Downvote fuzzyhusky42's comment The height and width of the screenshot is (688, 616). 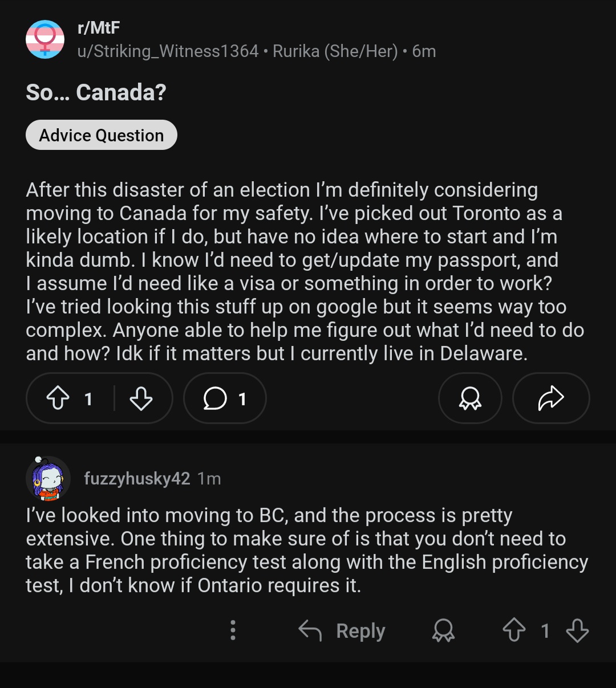click(577, 631)
